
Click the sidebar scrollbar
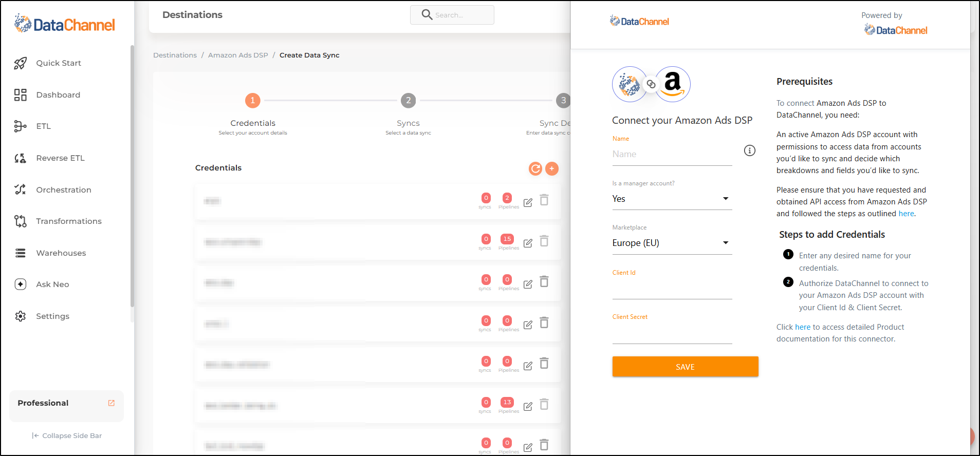132,176
